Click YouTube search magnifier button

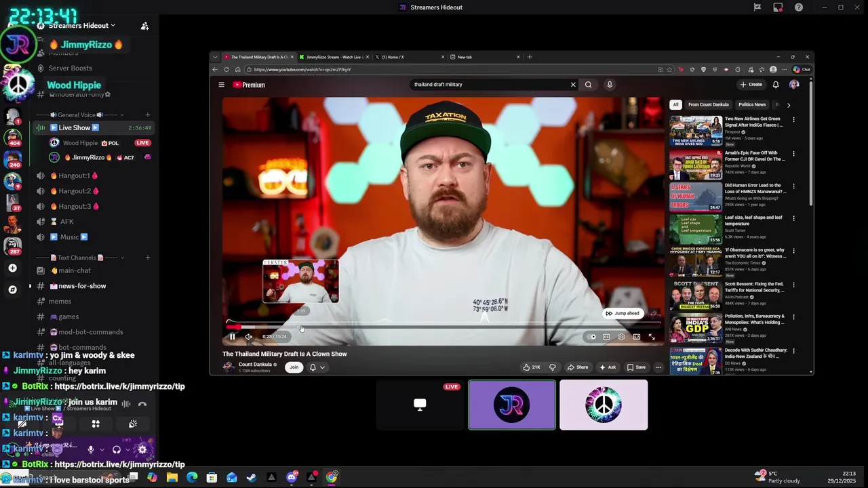588,85
